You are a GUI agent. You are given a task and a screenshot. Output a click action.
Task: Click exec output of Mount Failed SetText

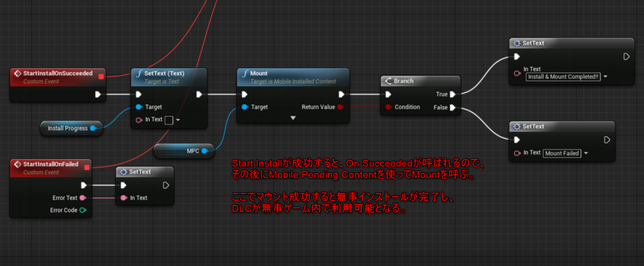tap(607, 140)
